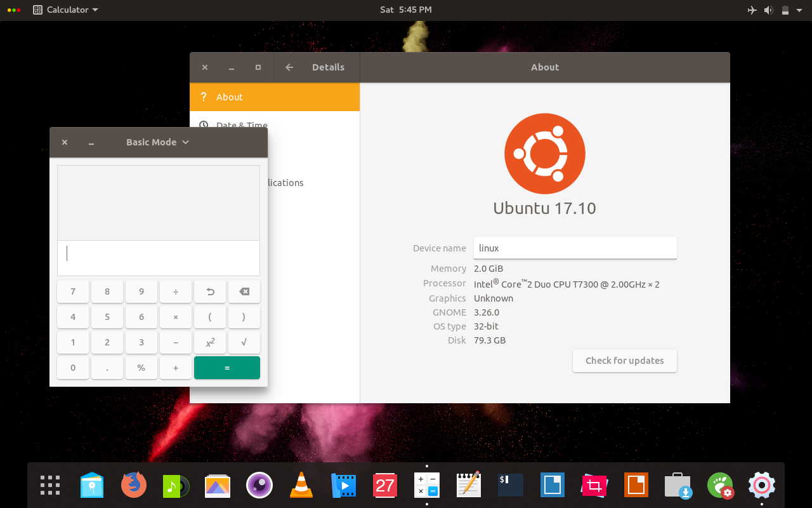Click the volume speaker icon in top bar
This screenshot has width=812, height=508.
coord(769,10)
